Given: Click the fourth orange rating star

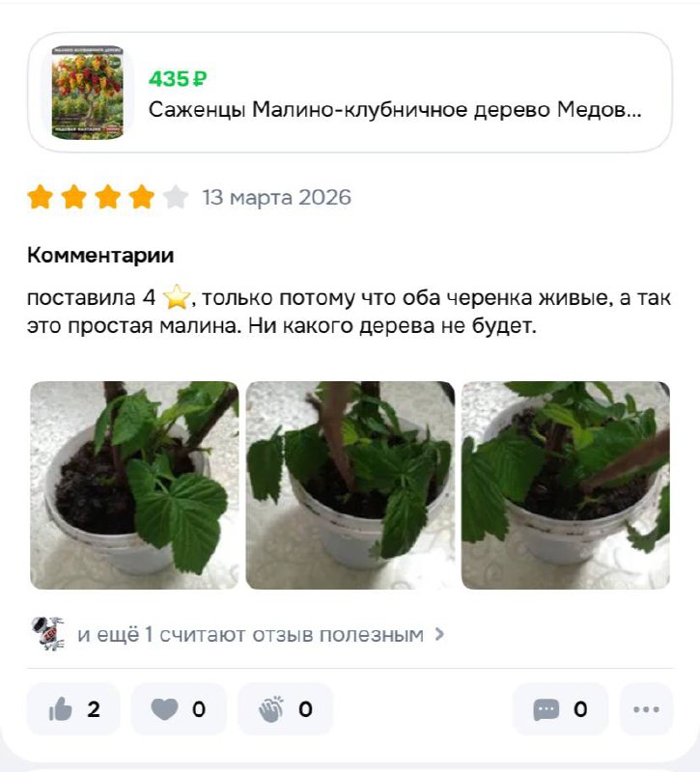Looking at the screenshot, I should point(141,197).
